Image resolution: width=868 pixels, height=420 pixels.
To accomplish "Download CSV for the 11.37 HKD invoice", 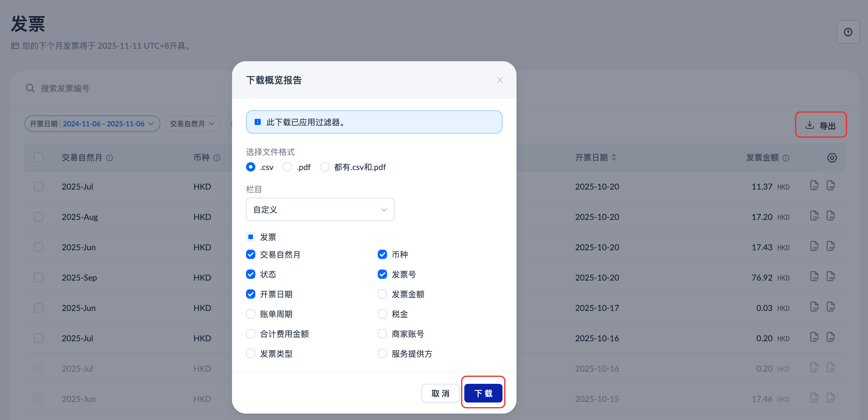I will (x=814, y=186).
